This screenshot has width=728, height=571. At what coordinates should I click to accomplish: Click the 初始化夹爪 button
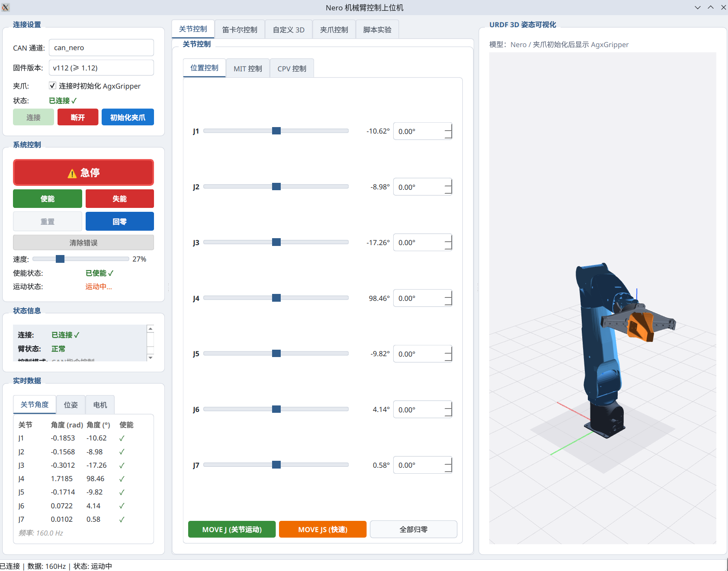pyautogui.click(x=128, y=117)
